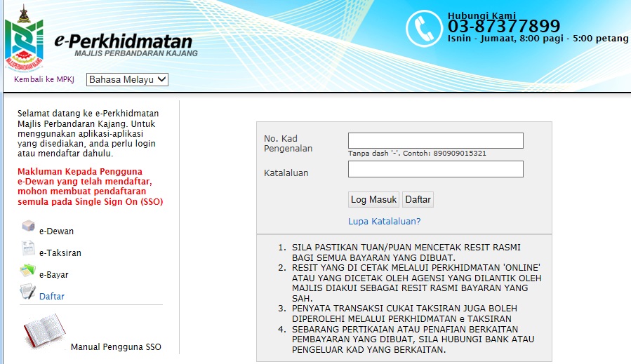Viewport: 631px width, 364px height.
Task: Click the MPKJ council crest logo
Action: [x=24, y=38]
